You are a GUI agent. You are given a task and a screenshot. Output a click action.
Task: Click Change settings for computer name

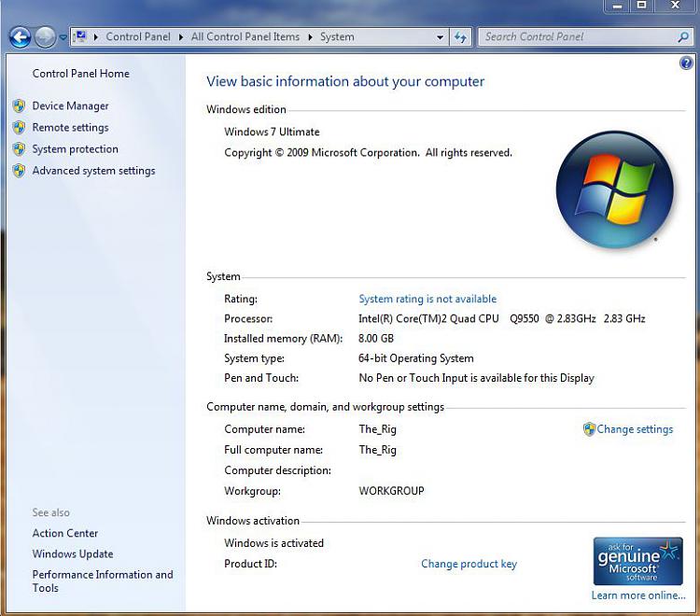pos(635,429)
